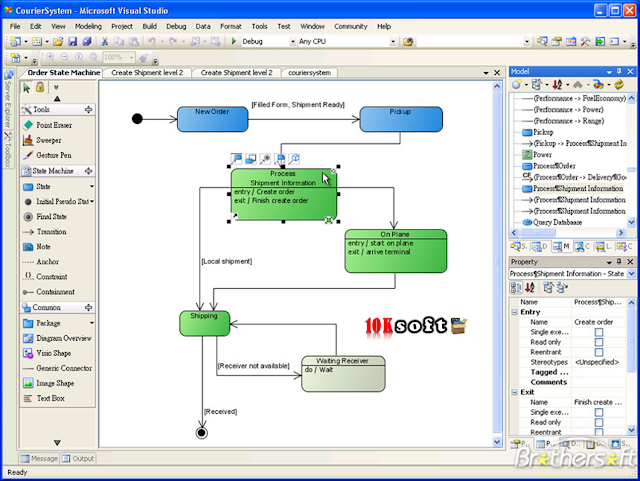Screen dimensions: 640x481
Task: Toggle Entry Single execution checkbox
Action: [x=599, y=332]
